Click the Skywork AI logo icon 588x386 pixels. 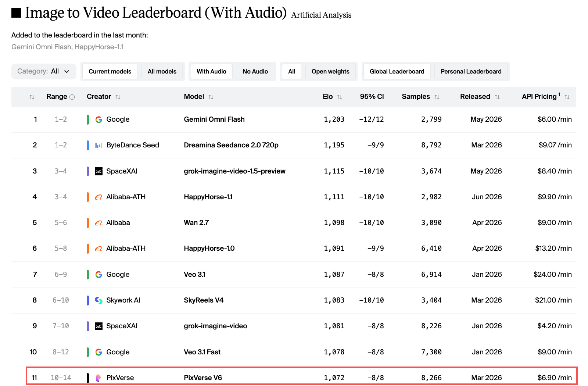(x=98, y=300)
